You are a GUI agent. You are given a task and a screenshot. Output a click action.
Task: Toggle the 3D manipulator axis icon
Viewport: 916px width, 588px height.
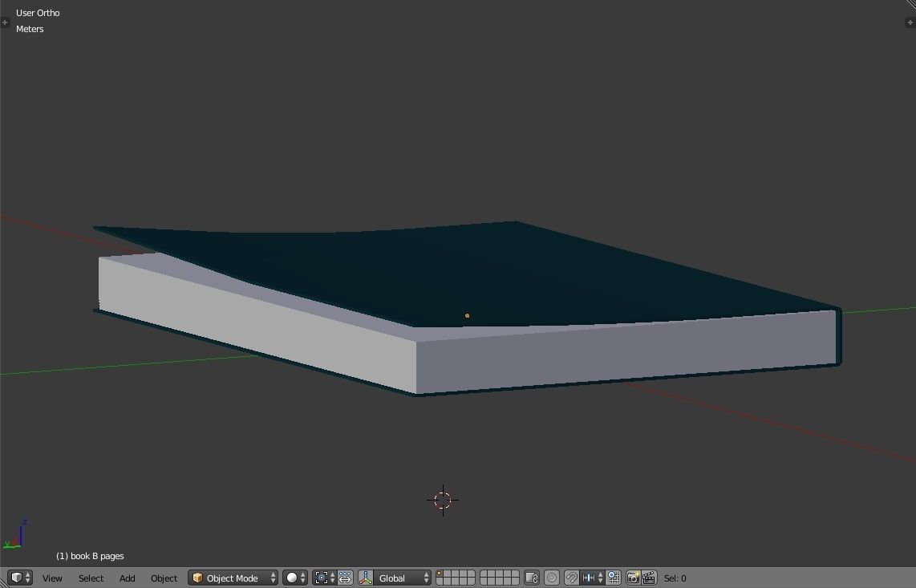point(366,578)
